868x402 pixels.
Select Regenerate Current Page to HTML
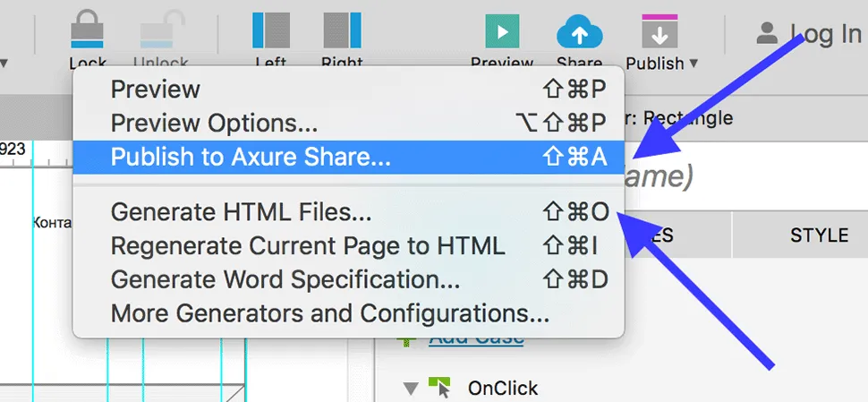(x=308, y=245)
